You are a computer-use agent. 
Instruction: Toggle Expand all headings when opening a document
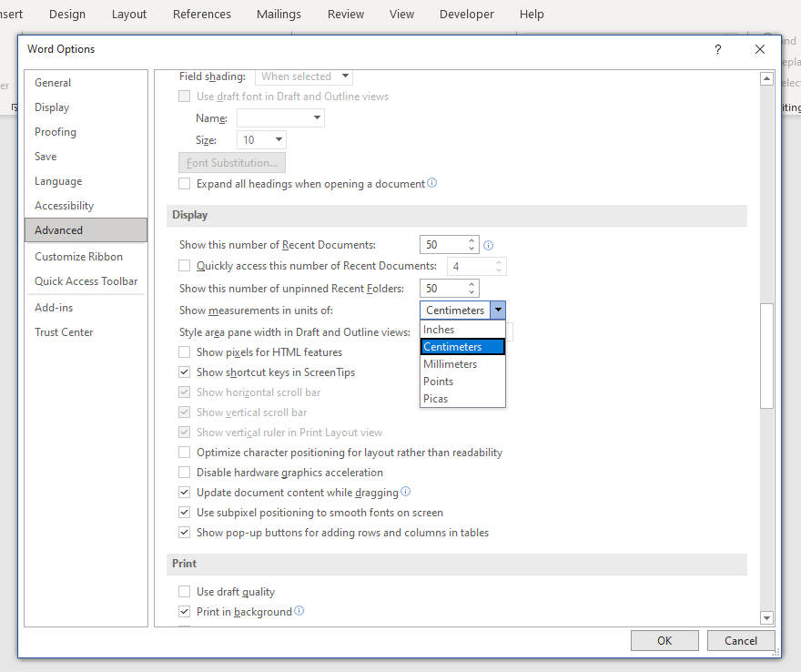point(185,183)
